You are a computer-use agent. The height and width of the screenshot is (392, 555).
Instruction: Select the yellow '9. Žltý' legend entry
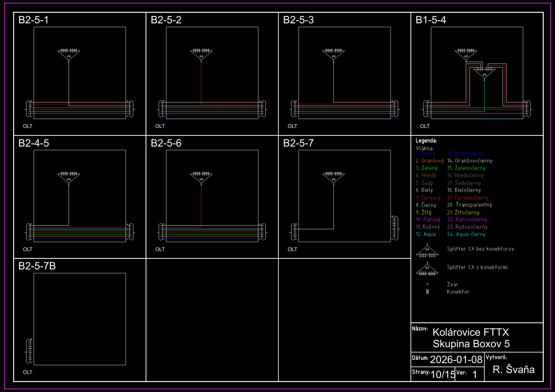424,212
